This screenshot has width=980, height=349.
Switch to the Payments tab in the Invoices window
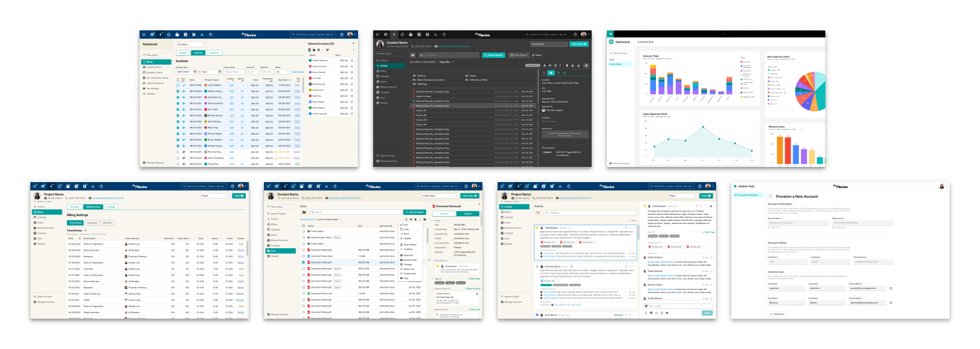click(214, 53)
